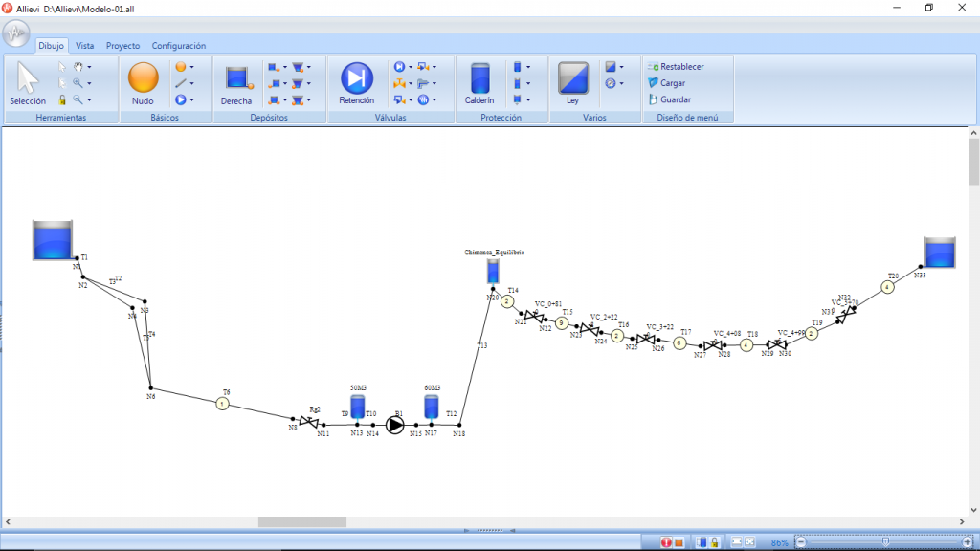Image resolution: width=980 pixels, height=551 pixels.
Task: Click the zoom slider plus button
Action: tap(968, 542)
